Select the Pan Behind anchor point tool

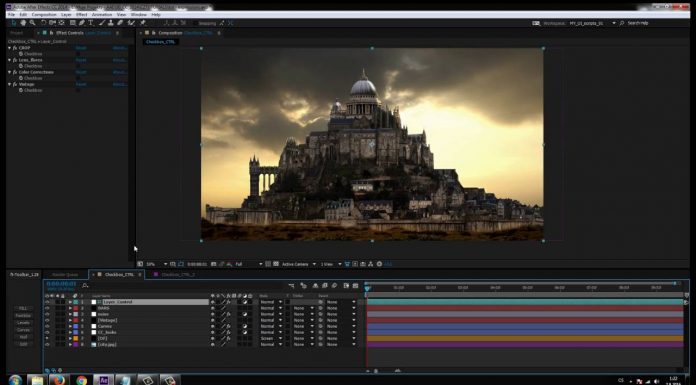click(61, 23)
